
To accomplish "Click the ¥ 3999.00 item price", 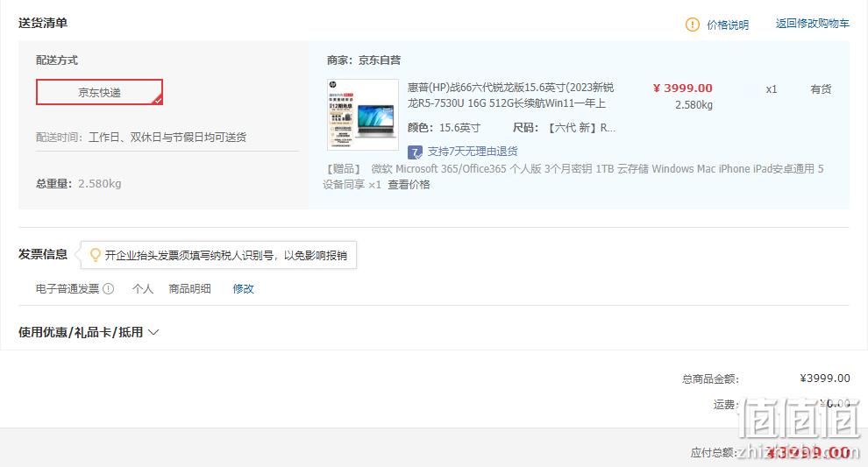I will pyautogui.click(x=682, y=88).
